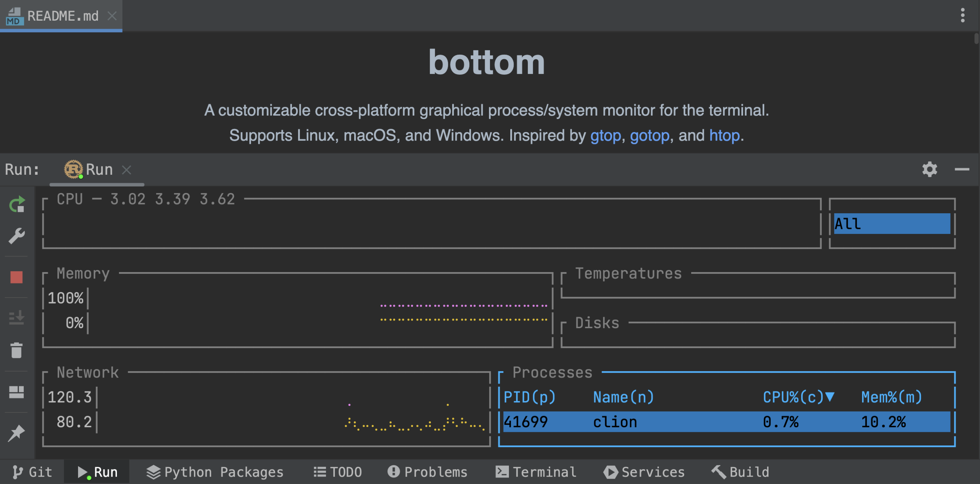This screenshot has height=484, width=980.
Task: Click the Network widget title
Action: click(x=88, y=372)
